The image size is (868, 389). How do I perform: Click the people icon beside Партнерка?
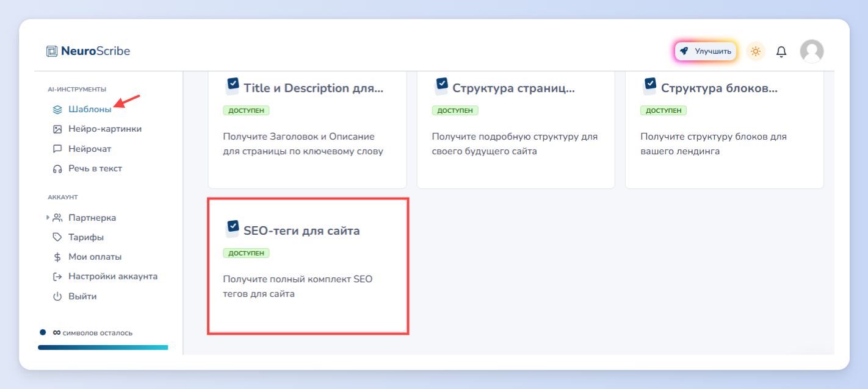tap(57, 218)
